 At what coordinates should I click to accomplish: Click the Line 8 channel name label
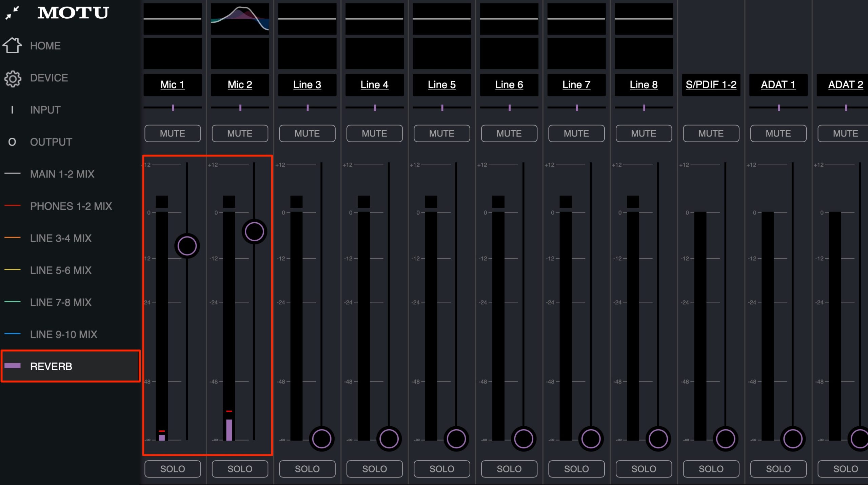tap(644, 85)
